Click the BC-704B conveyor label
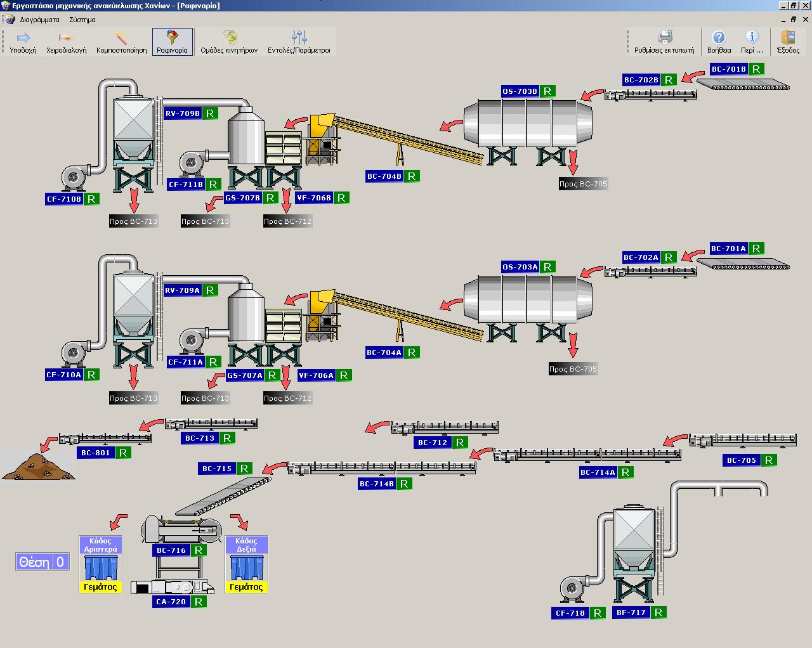This screenshot has height=648, width=812. (384, 176)
